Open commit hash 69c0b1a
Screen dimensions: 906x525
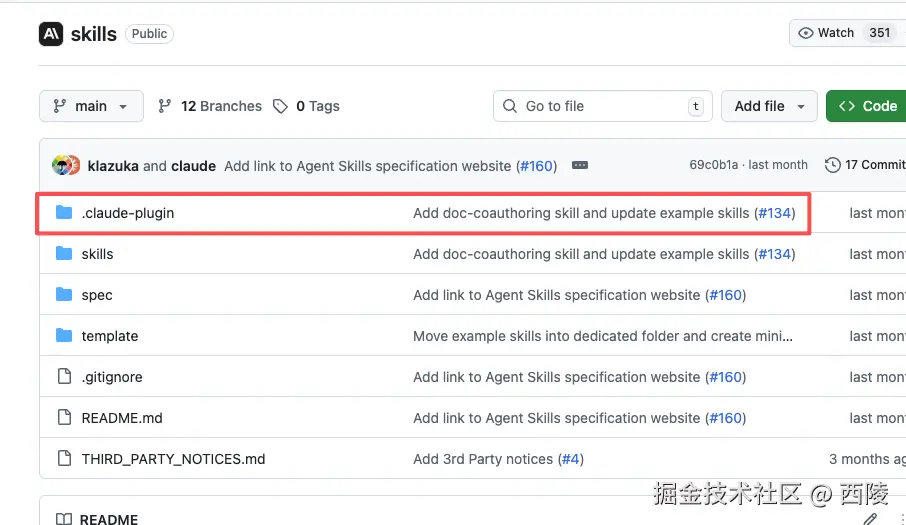(x=714, y=165)
